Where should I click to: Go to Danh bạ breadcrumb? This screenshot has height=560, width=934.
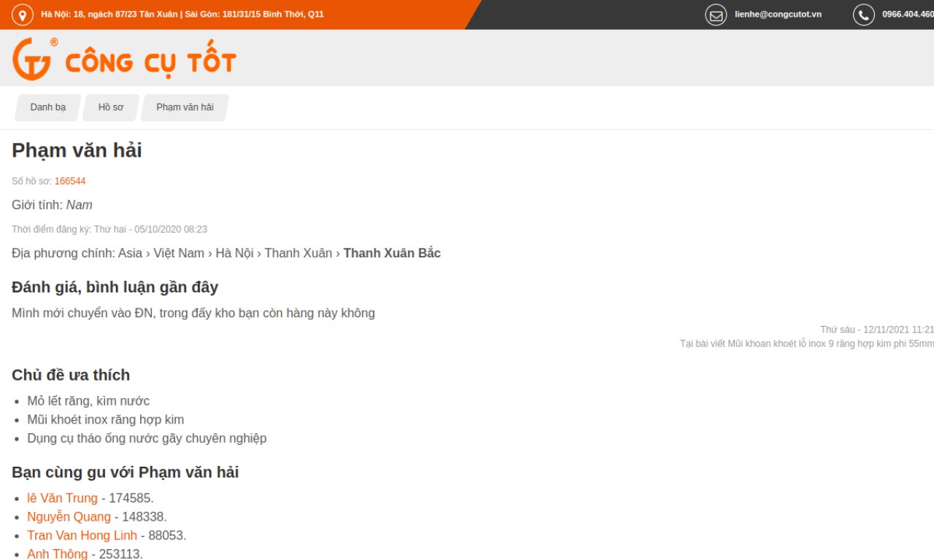48,107
